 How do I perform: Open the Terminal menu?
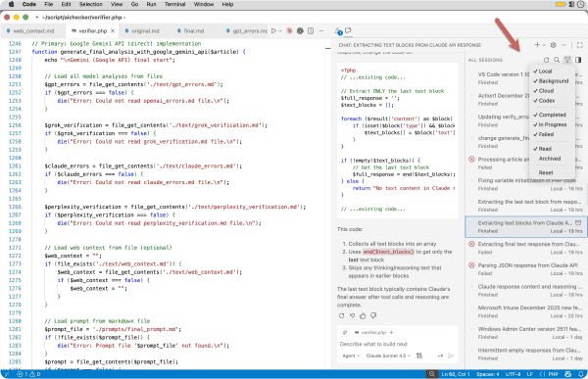[174, 5]
